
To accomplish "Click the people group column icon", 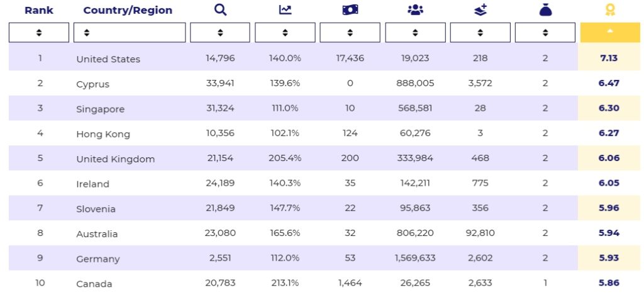I will tap(415, 10).
